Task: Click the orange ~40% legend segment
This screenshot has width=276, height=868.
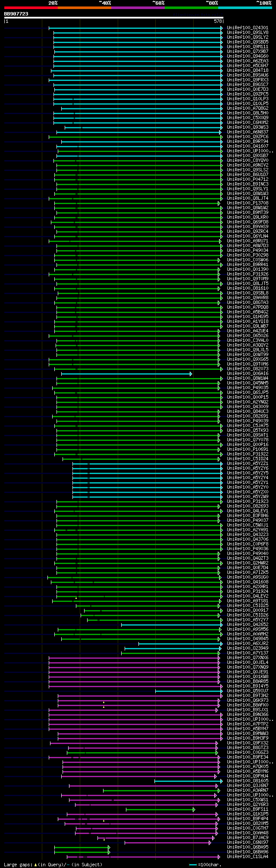Action: [85, 8]
